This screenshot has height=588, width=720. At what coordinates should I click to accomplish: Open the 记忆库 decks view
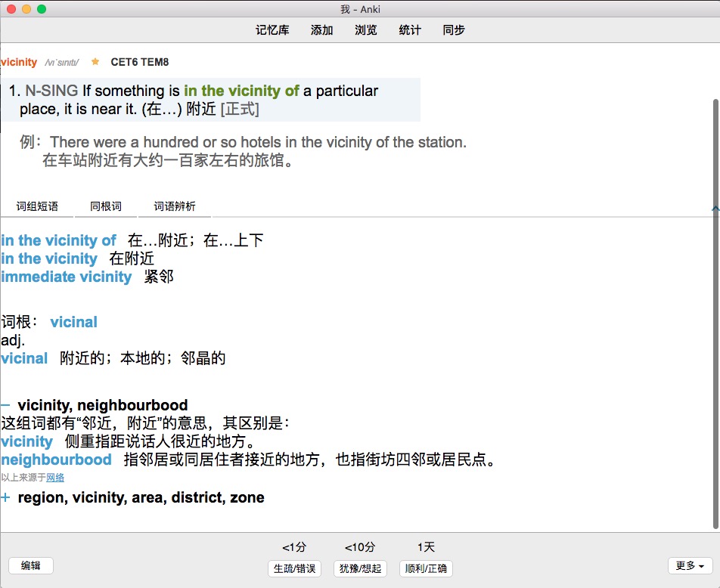click(272, 30)
